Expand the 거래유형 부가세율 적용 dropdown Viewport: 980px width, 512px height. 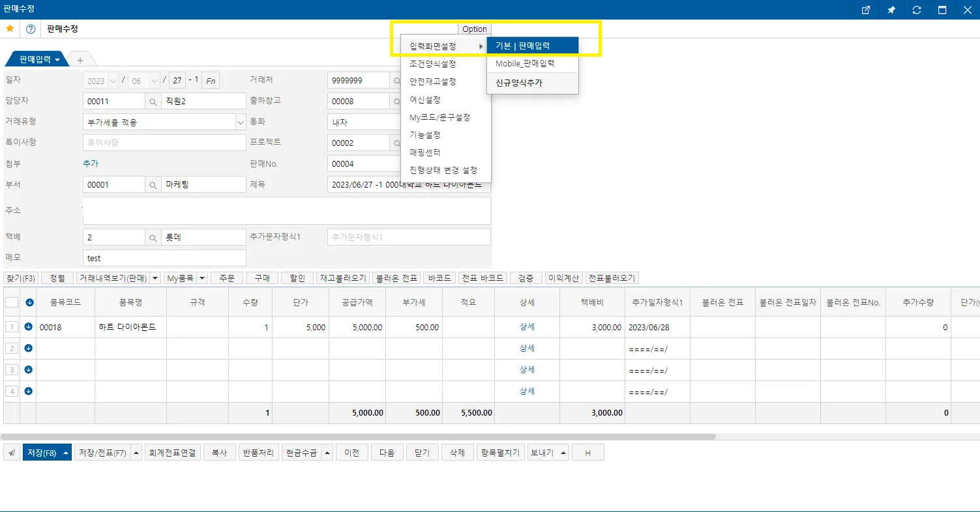pos(240,122)
